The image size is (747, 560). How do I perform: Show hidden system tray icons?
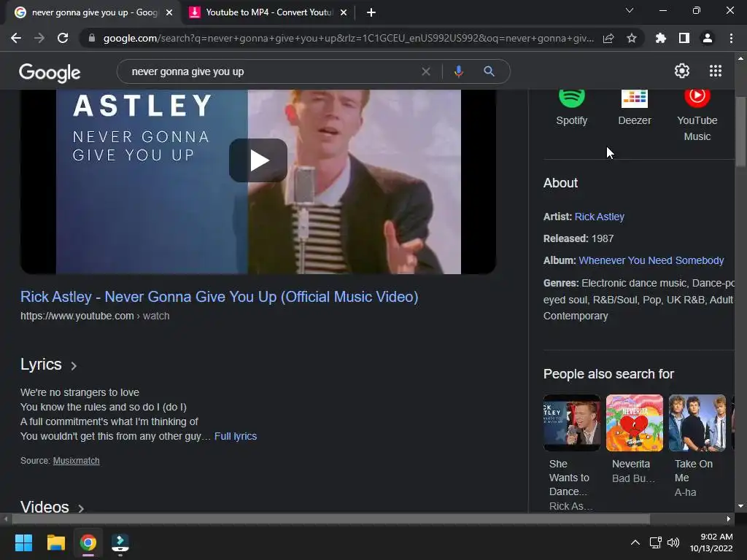[x=635, y=542]
